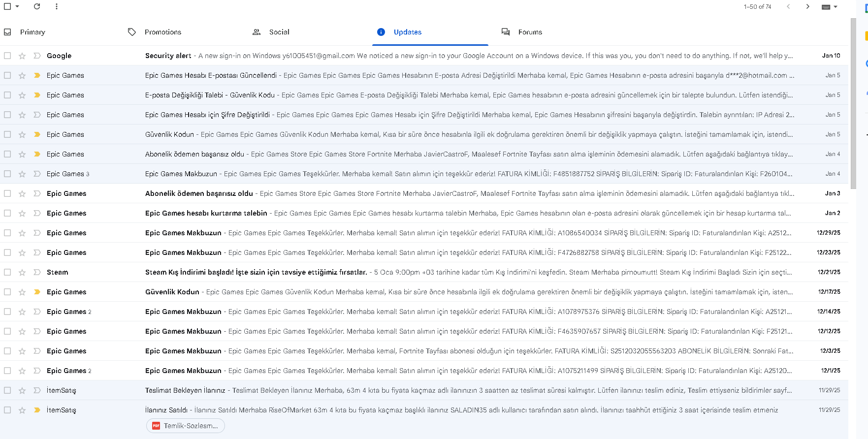Open the more options menu (three dots)
The width and height of the screenshot is (868, 439).
coord(57,6)
